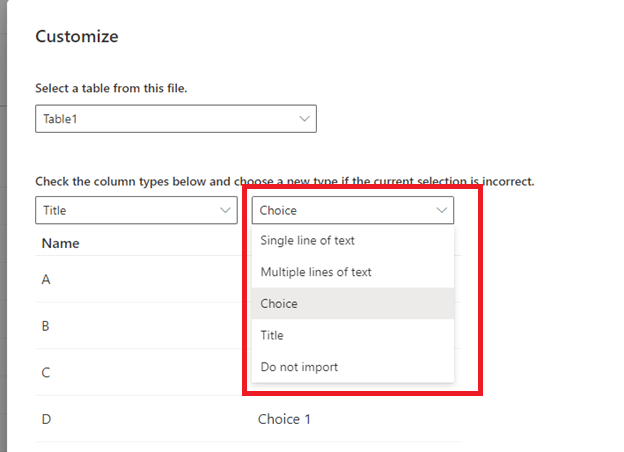Click the Name column header
This screenshot has width=624, height=452.
pos(60,243)
